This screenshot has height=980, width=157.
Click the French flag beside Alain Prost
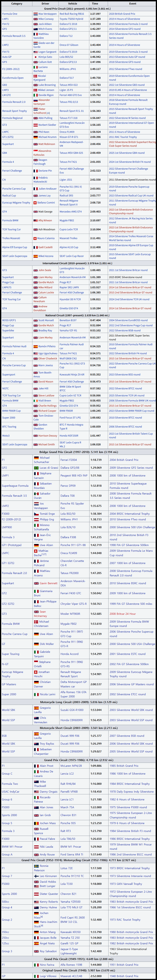point(37,766)
